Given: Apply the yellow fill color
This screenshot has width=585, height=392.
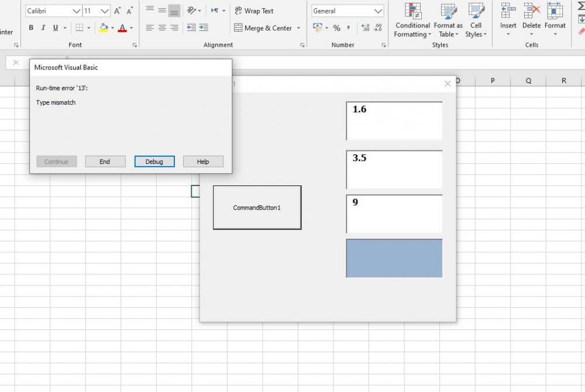Looking at the screenshot, I should click(104, 28).
